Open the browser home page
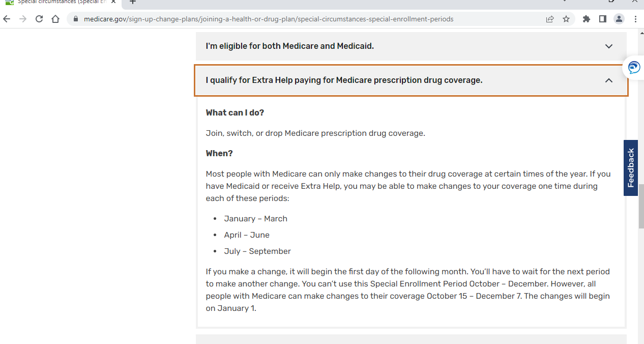644x344 pixels. 55,19
